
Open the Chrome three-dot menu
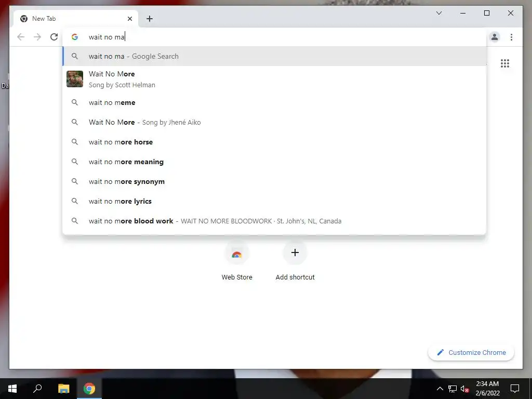511,37
